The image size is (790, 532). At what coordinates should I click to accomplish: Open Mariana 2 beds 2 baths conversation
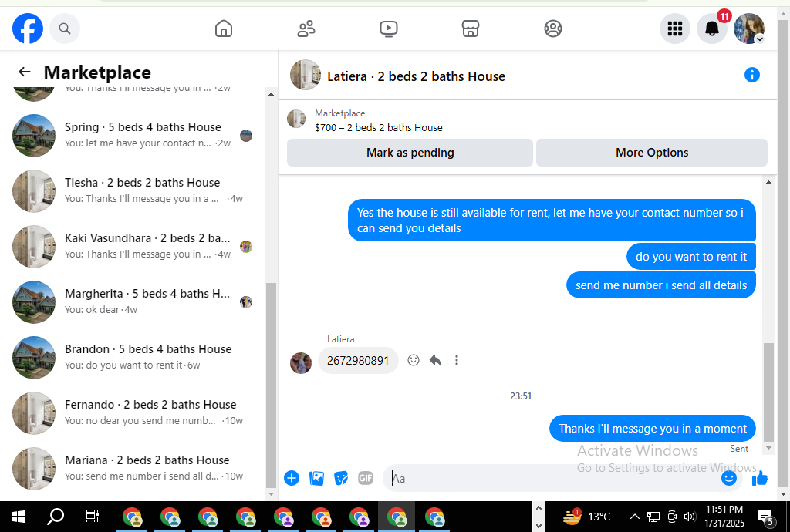[133, 469]
